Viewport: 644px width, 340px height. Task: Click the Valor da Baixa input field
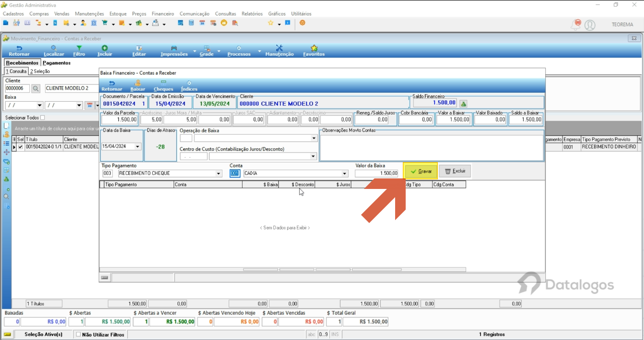click(376, 174)
